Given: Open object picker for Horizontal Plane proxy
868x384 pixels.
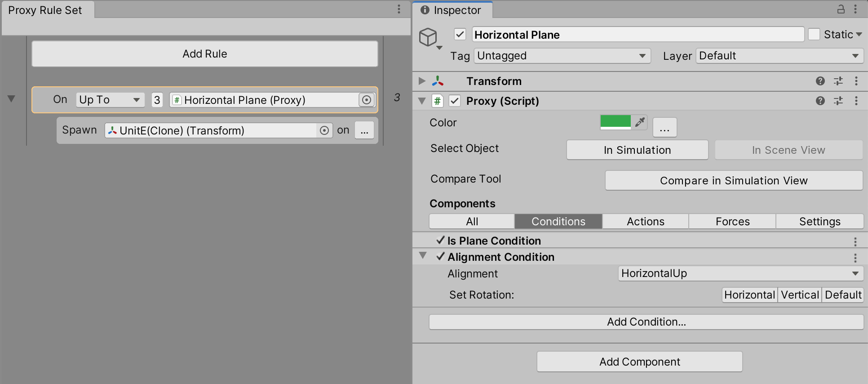Looking at the screenshot, I should [367, 100].
